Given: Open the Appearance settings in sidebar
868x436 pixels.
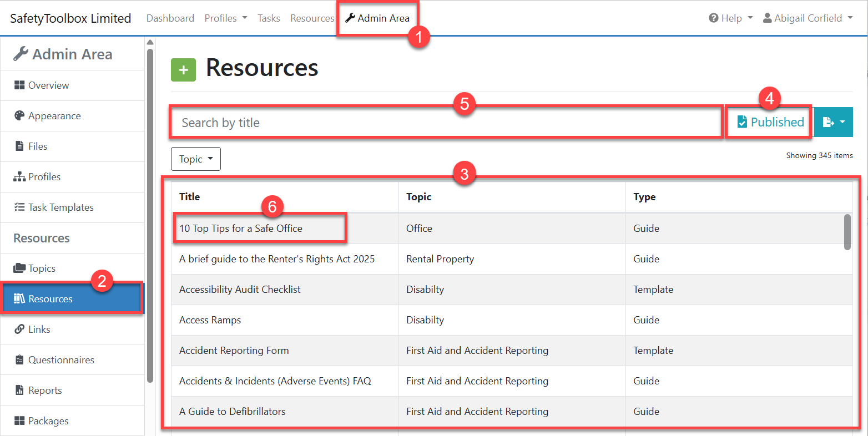Looking at the screenshot, I should (x=54, y=116).
